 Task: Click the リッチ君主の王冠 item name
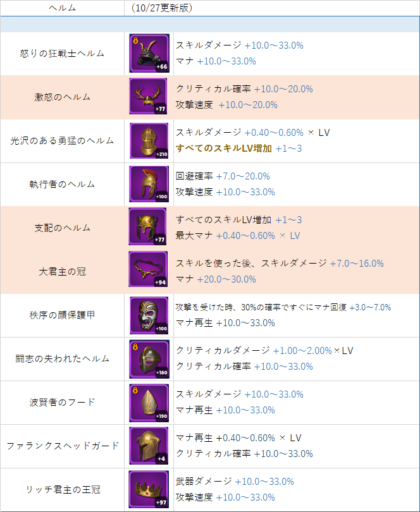click(x=63, y=490)
